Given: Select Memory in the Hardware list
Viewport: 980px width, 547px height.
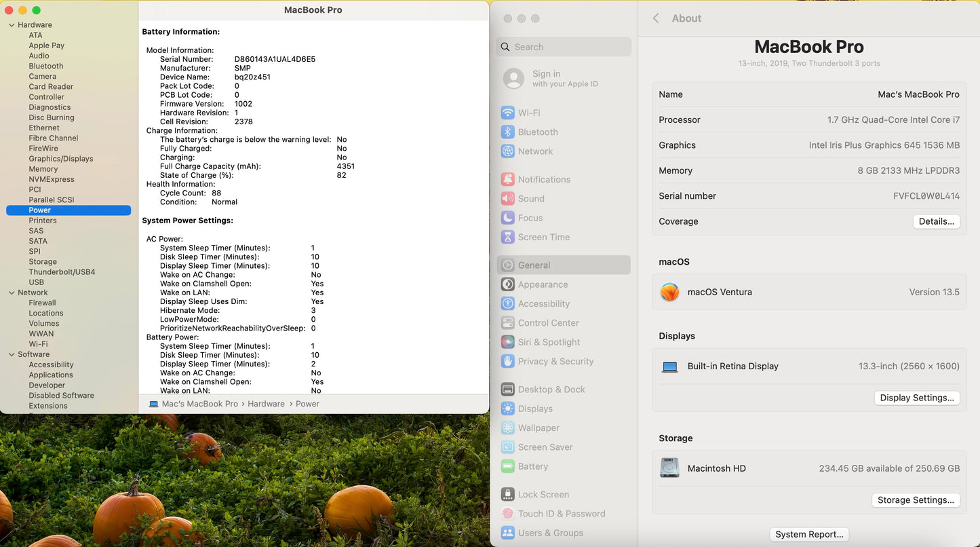Looking at the screenshot, I should 43,169.
